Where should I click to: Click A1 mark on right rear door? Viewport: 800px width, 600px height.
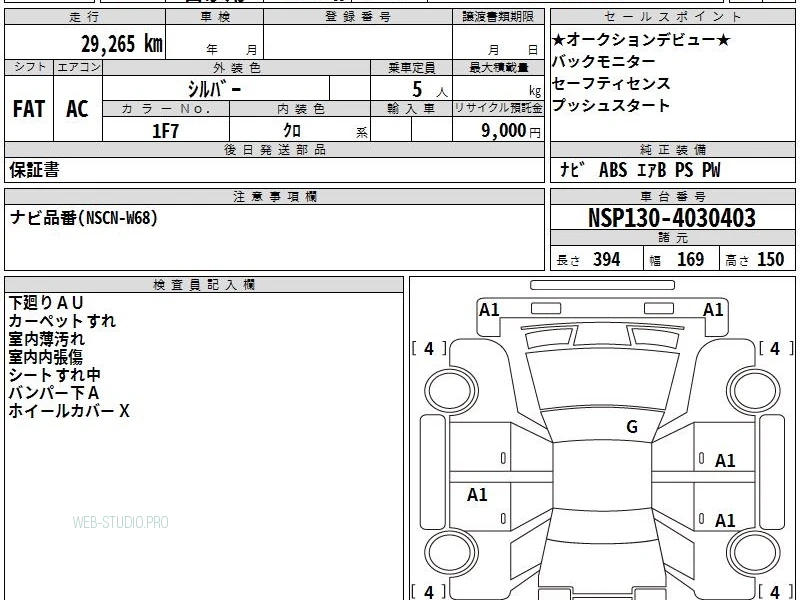[x=725, y=520]
